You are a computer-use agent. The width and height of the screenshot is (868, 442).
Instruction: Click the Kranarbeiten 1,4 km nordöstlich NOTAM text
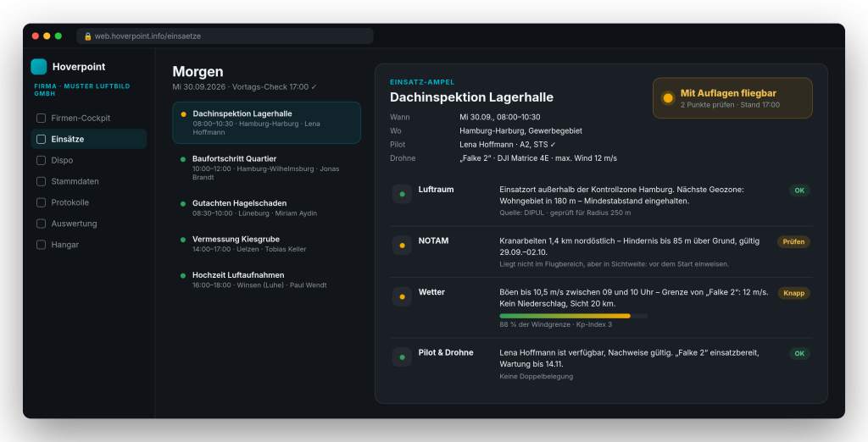coord(630,246)
